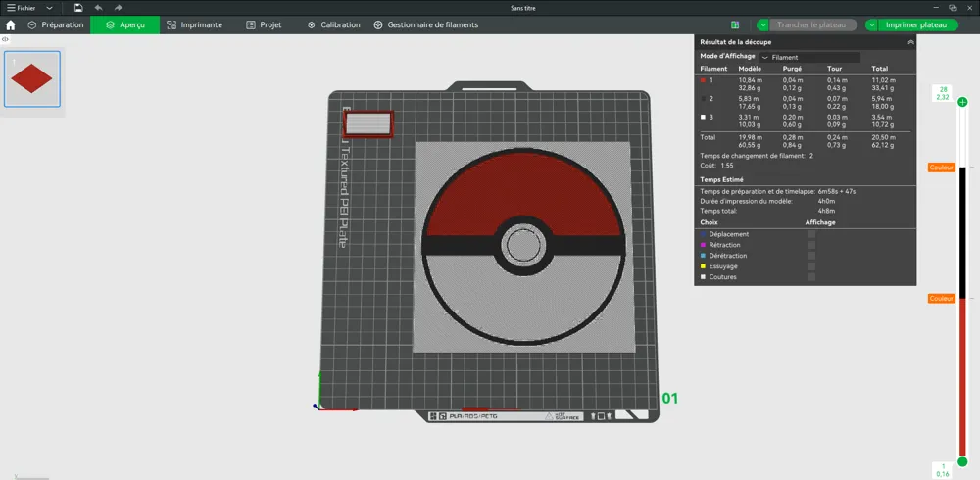Click the purge tower on the plate
This screenshot has width=980, height=480.
pyautogui.click(x=368, y=123)
